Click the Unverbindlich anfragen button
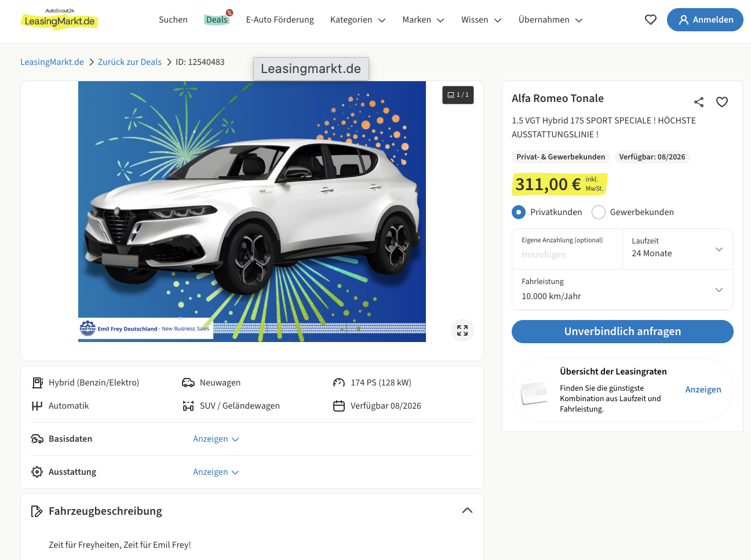This screenshot has width=751, height=560. (622, 332)
